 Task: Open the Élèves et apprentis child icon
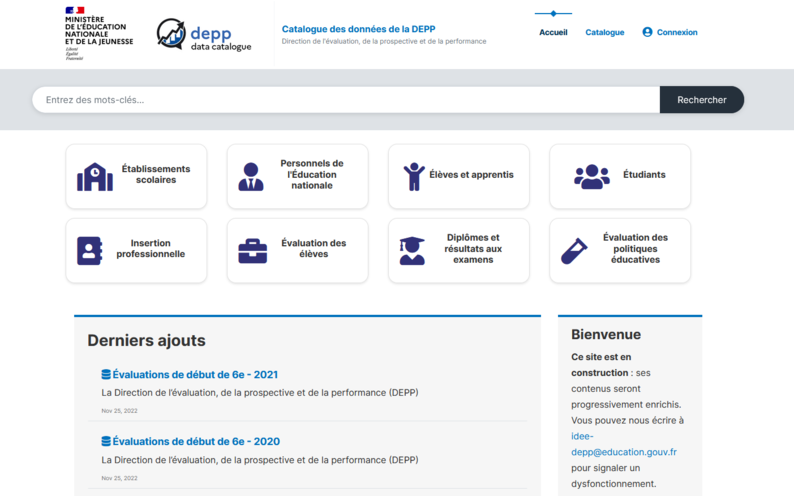click(414, 177)
